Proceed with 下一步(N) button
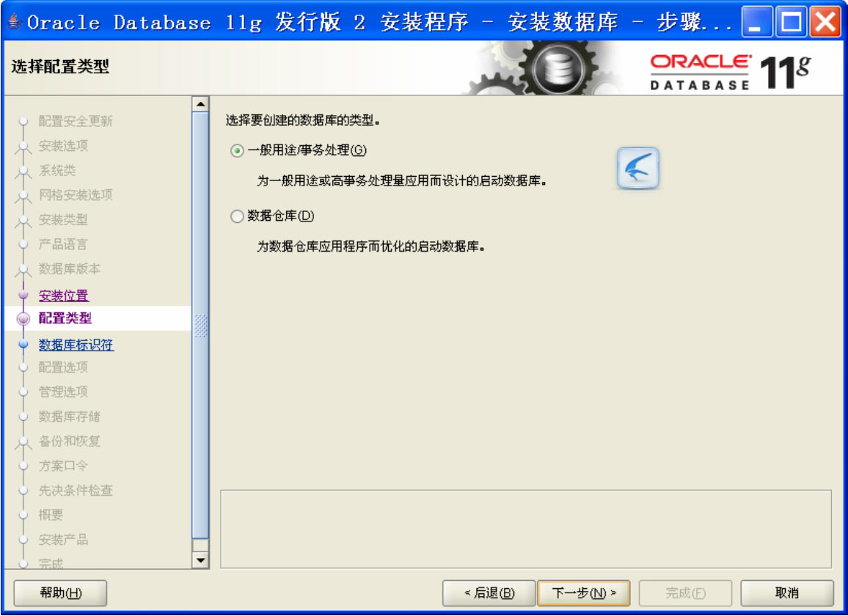Image resolution: width=848 pixels, height=616 pixels. click(584, 593)
